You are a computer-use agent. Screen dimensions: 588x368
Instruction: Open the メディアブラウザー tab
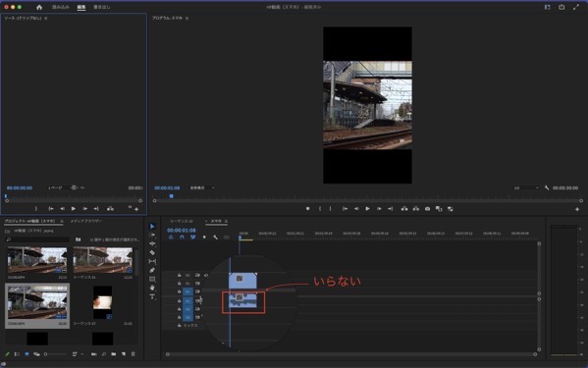click(x=85, y=221)
